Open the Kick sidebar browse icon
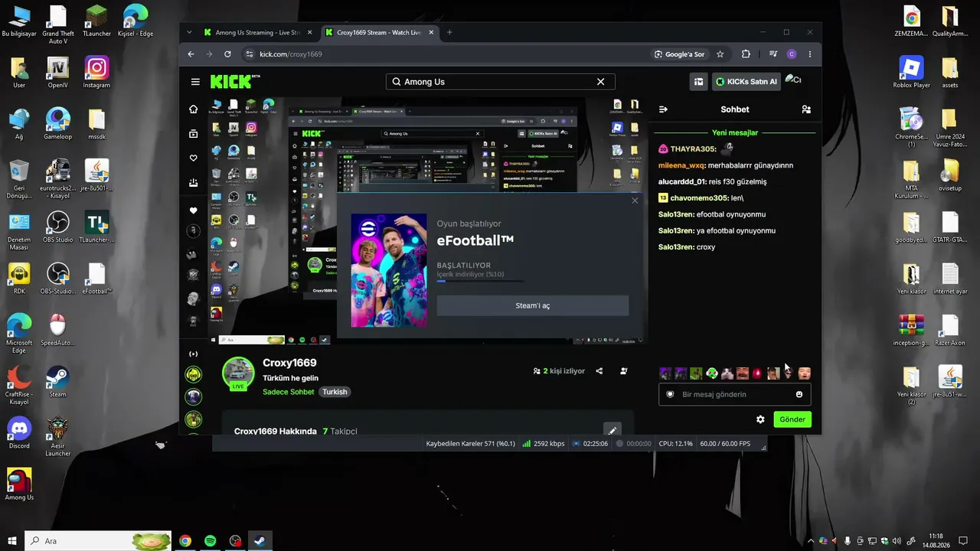The height and width of the screenshot is (551, 980). pos(194,134)
